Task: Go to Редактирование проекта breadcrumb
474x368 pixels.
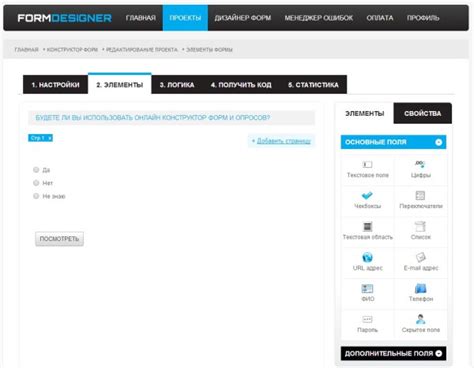Action: [142, 50]
